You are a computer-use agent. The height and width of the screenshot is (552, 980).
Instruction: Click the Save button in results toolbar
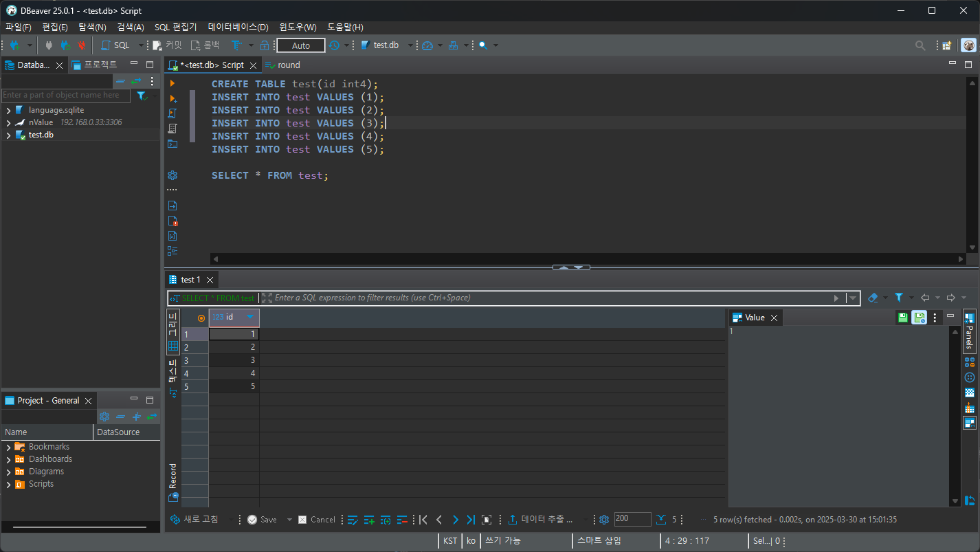pos(262,520)
